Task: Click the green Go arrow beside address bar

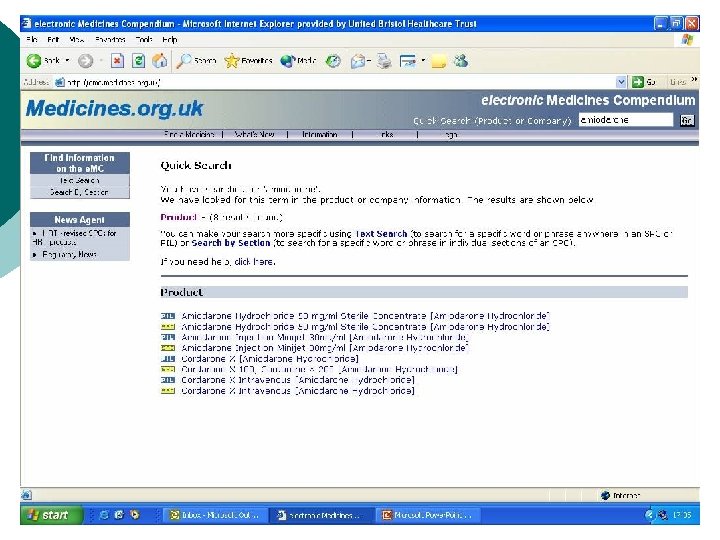Action: pyautogui.click(x=638, y=82)
